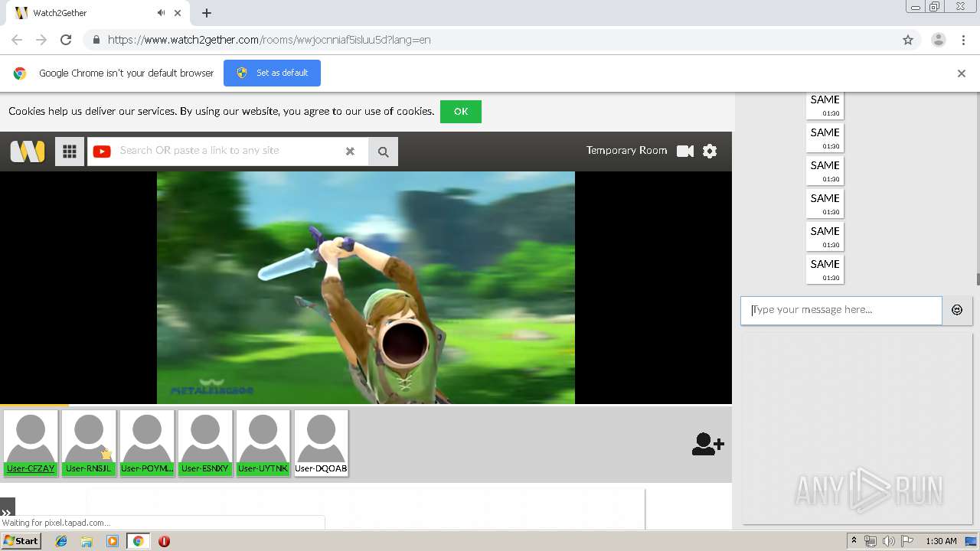Click Chrome taskbar button
980x551 pixels.
point(138,541)
